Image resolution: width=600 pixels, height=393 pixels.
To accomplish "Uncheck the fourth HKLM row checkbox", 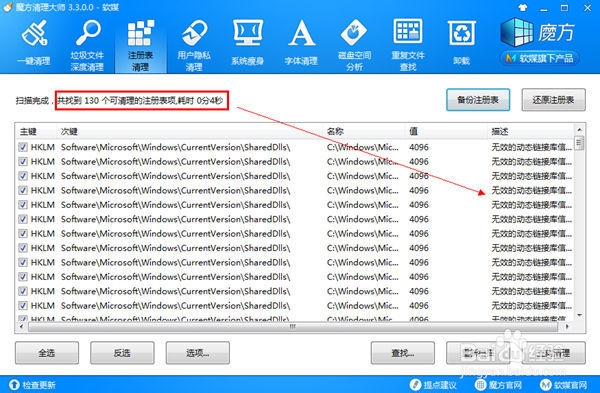I will [x=23, y=190].
